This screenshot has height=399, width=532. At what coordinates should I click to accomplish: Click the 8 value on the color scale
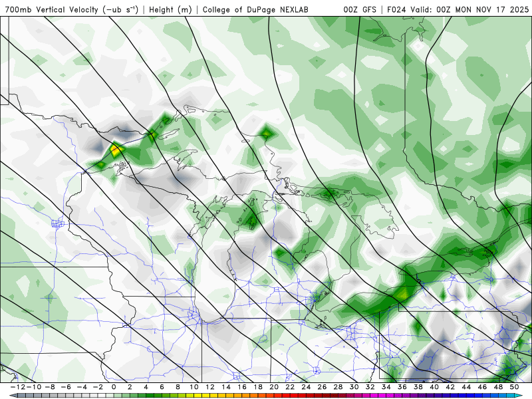pos(178,387)
